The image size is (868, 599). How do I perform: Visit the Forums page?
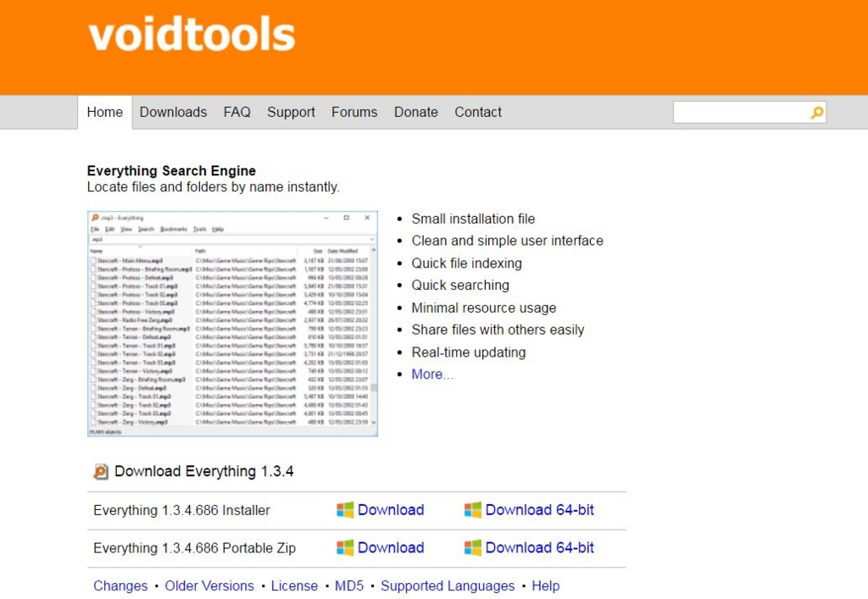click(x=354, y=113)
